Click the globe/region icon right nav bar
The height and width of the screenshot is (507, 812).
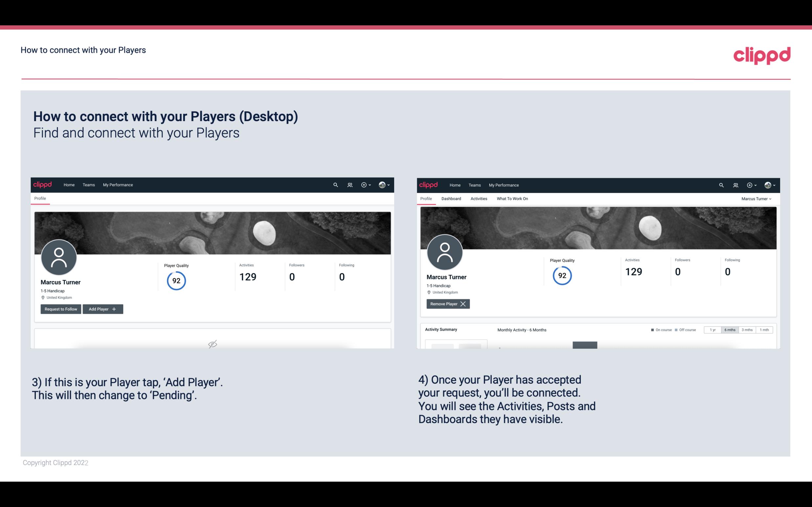coord(382,184)
